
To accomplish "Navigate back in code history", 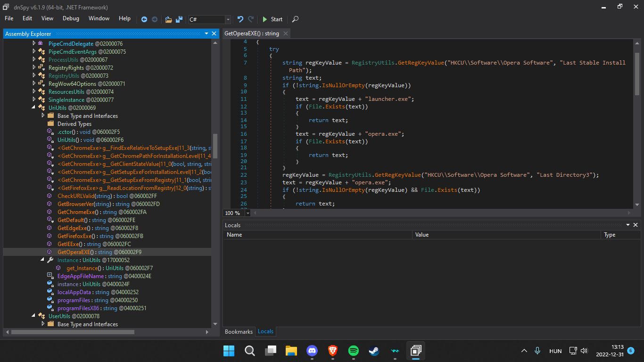I will (144, 19).
